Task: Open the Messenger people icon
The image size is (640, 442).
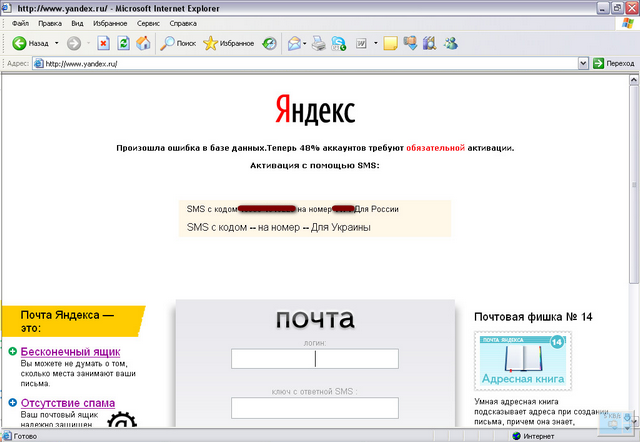Action: (x=451, y=43)
